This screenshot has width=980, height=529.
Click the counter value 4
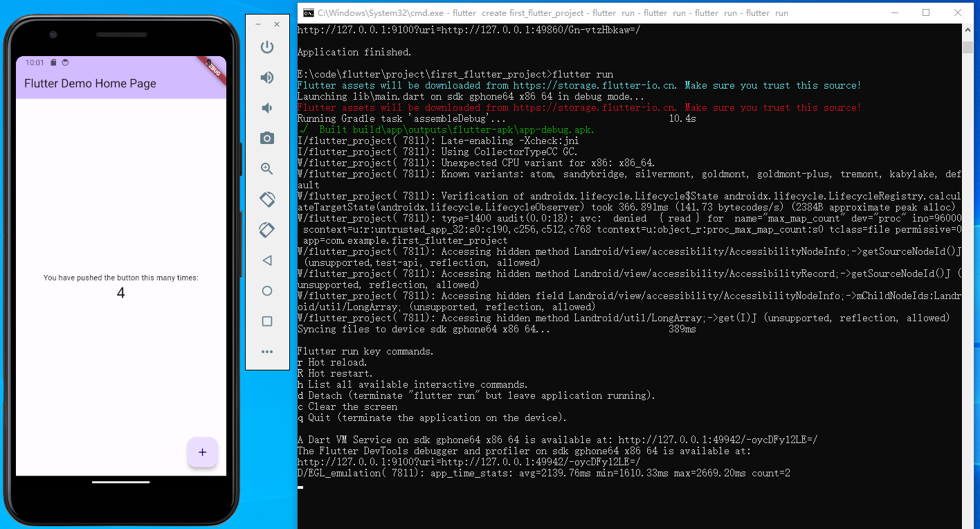pos(121,293)
